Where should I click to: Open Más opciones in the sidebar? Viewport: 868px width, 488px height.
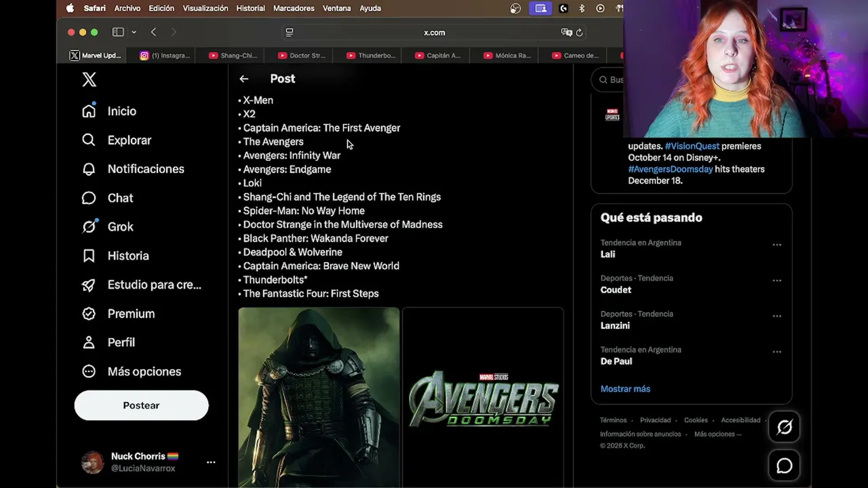132,371
